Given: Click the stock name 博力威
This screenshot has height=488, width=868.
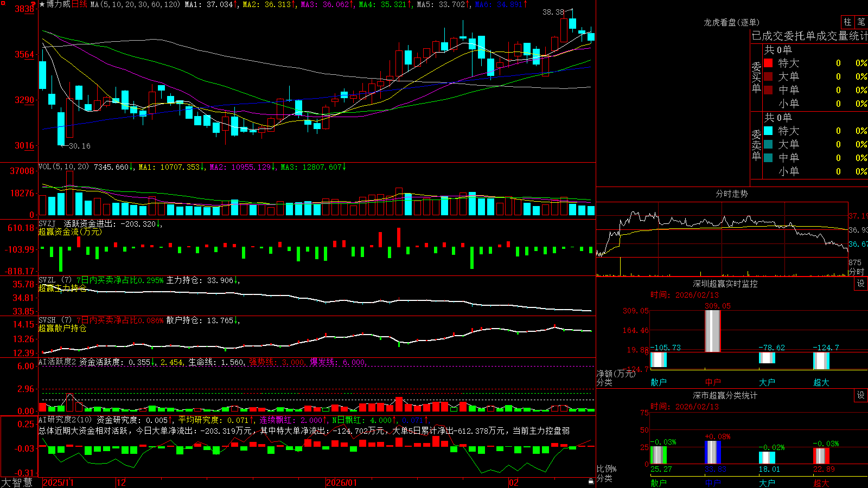Looking at the screenshot, I should [59, 4].
